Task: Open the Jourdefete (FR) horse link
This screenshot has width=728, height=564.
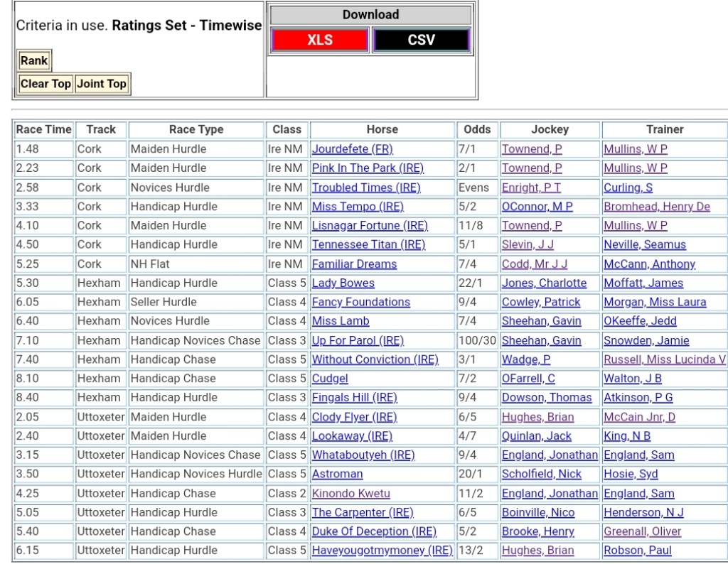Action: 352,149
